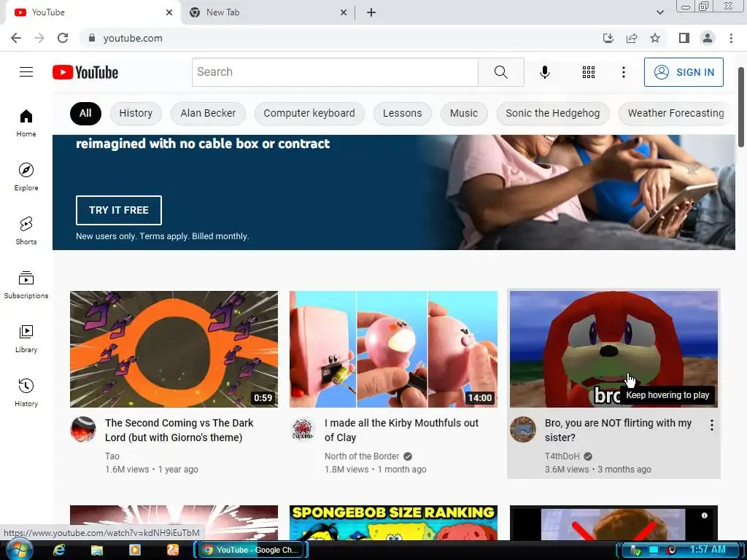Open Chrome's three-dot menu
The height and width of the screenshot is (560, 747).
coord(731,38)
